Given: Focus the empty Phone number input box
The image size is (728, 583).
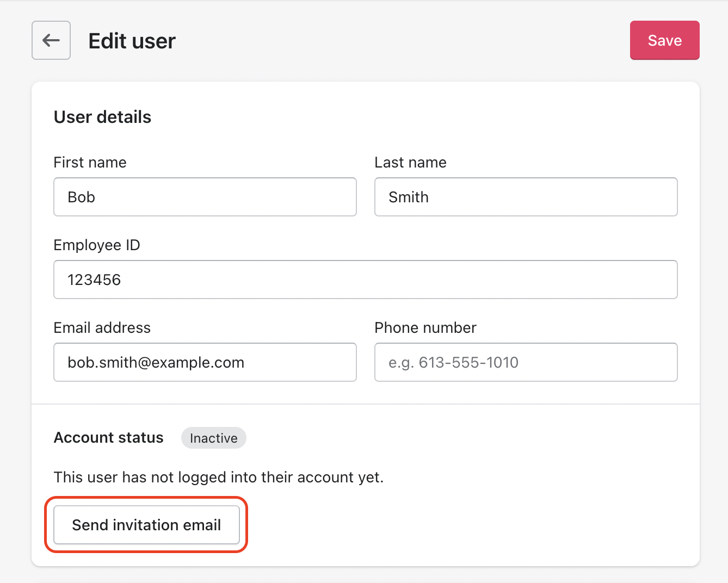Looking at the screenshot, I should [526, 362].
